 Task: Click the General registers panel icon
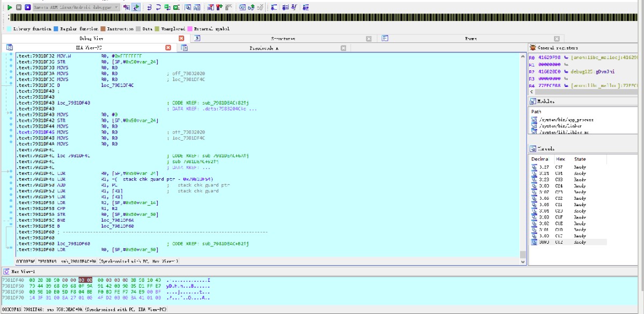point(532,48)
